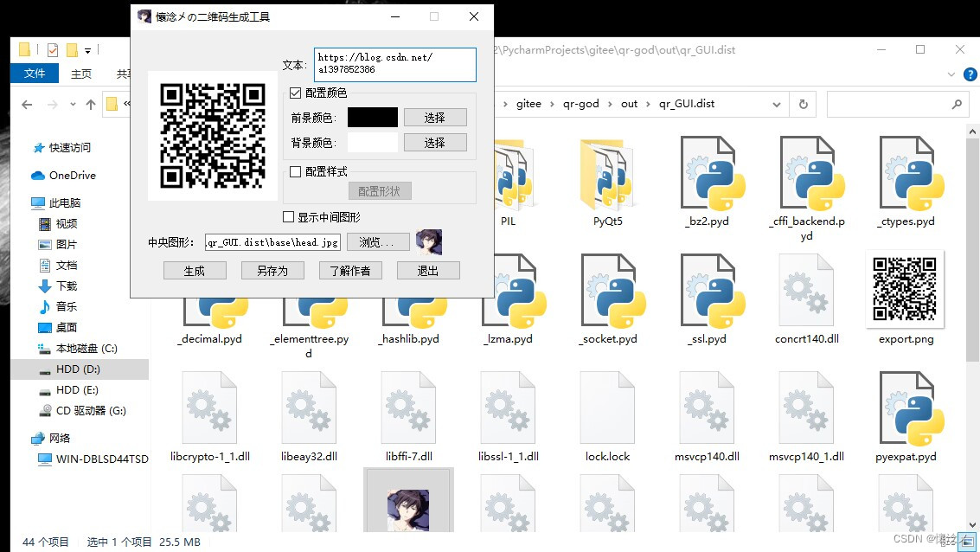Click the 生成 button
The height and width of the screenshot is (552, 980).
coord(195,271)
